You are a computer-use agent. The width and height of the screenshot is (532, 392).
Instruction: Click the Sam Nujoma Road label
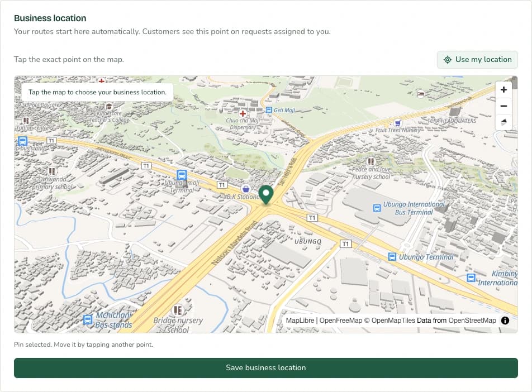point(287,171)
